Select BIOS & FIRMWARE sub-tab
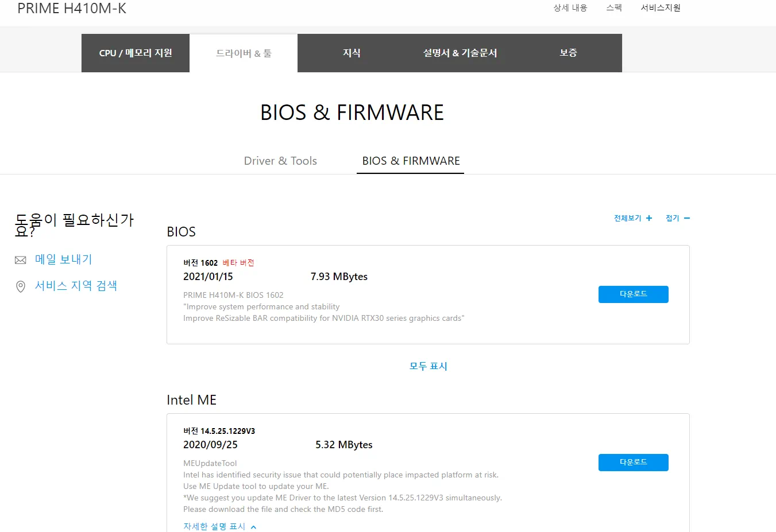 click(x=411, y=161)
